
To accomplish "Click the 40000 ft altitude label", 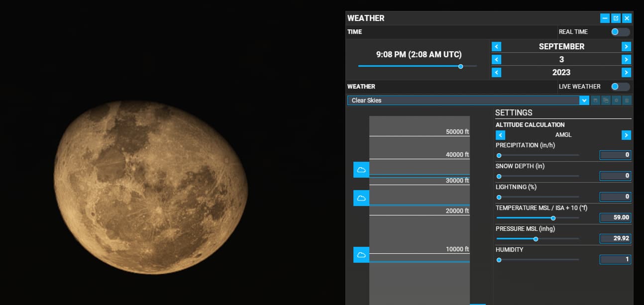I will click(x=457, y=155).
